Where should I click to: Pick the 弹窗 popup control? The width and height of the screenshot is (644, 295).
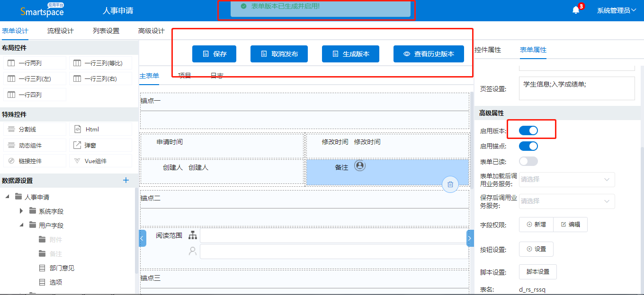coord(100,145)
